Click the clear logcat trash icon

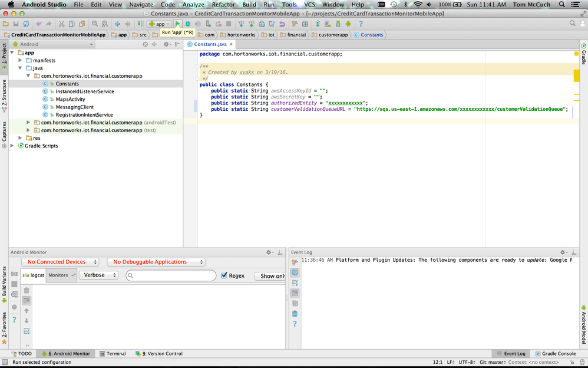(27, 290)
